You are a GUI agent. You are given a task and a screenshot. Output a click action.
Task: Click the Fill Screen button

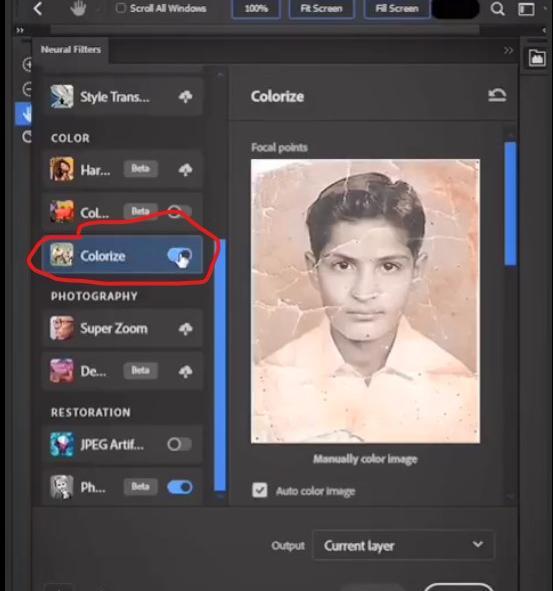click(397, 8)
